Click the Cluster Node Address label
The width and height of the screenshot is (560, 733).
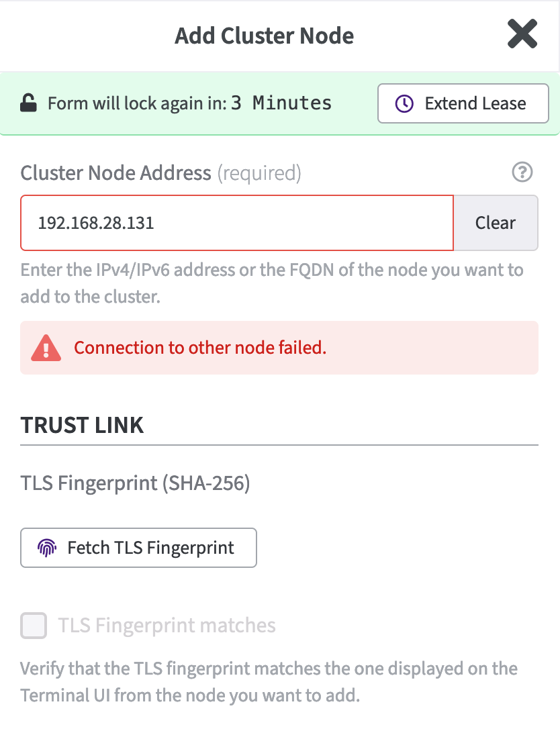[115, 173]
